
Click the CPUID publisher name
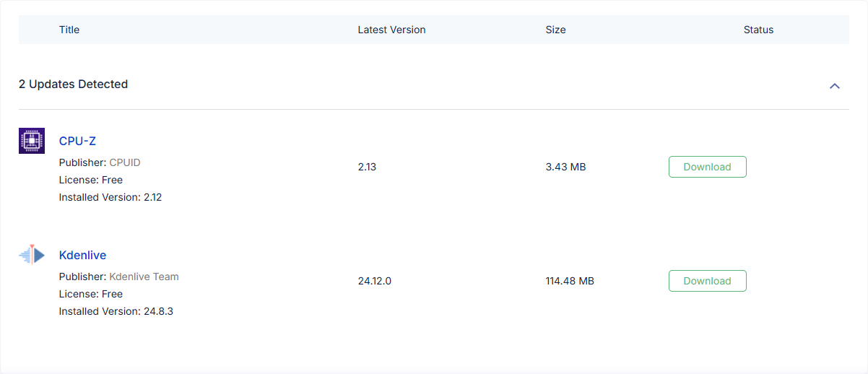[125, 162]
